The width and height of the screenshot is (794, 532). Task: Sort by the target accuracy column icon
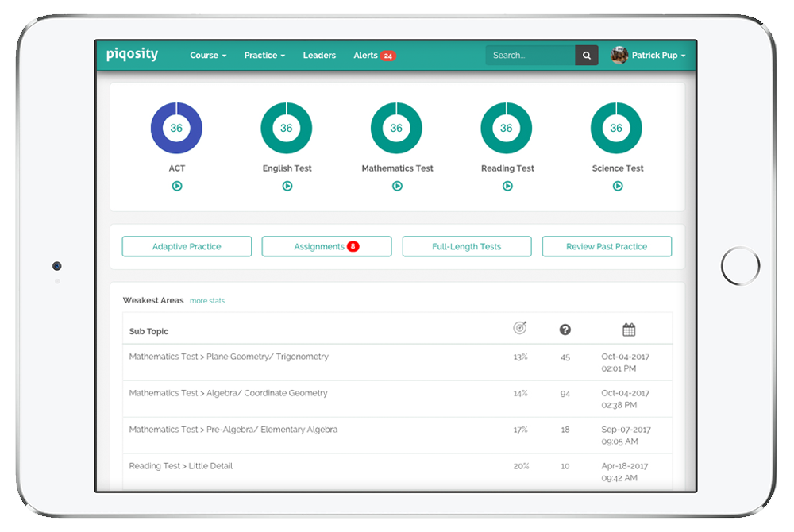click(520, 329)
